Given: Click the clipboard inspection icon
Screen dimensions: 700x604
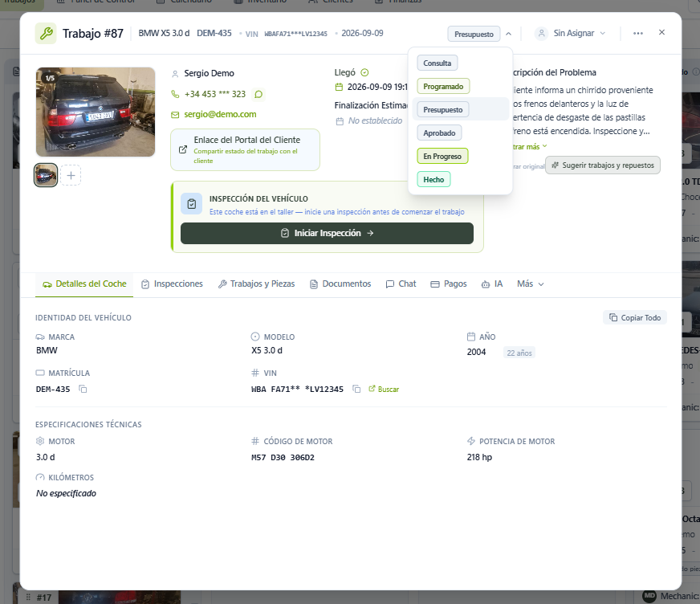Looking at the screenshot, I should (192, 204).
